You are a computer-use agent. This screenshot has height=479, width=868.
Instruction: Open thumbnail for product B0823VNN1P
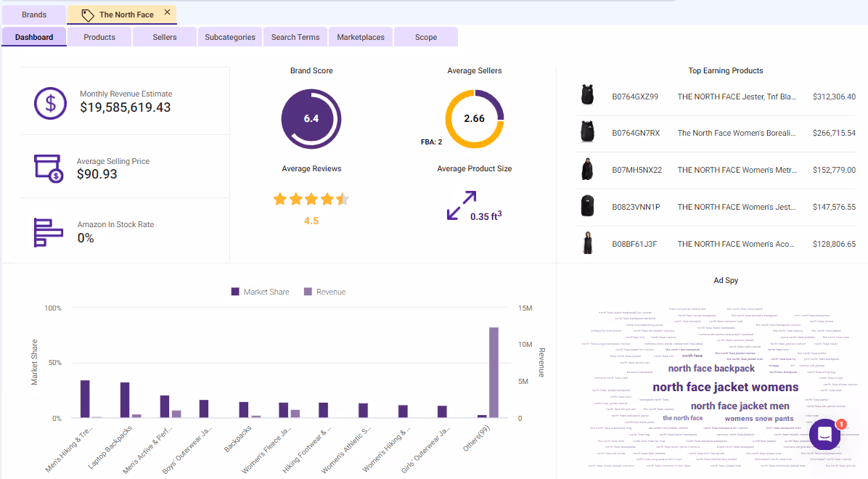(x=587, y=206)
